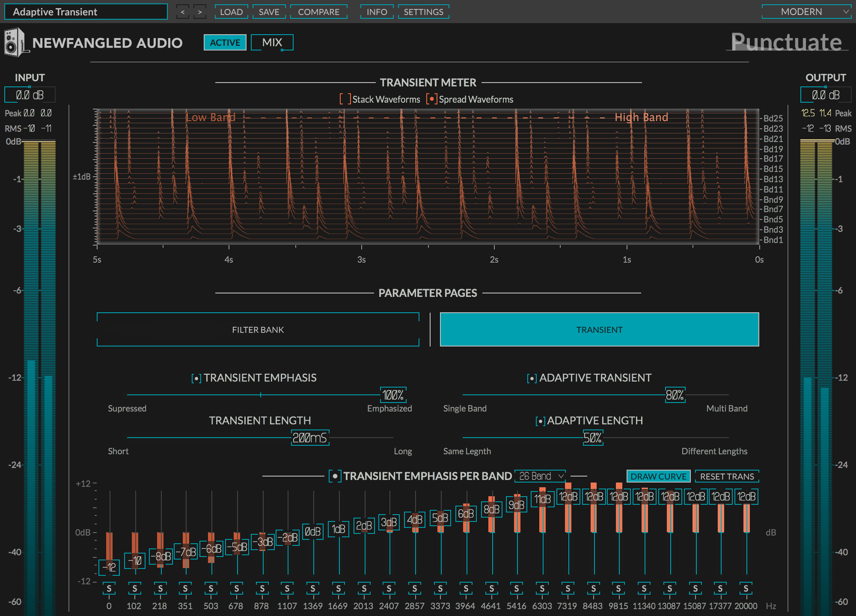Viewport: 856px width, 616px height.
Task: Select the FILTER BANK parameter page tab
Action: tap(259, 329)
